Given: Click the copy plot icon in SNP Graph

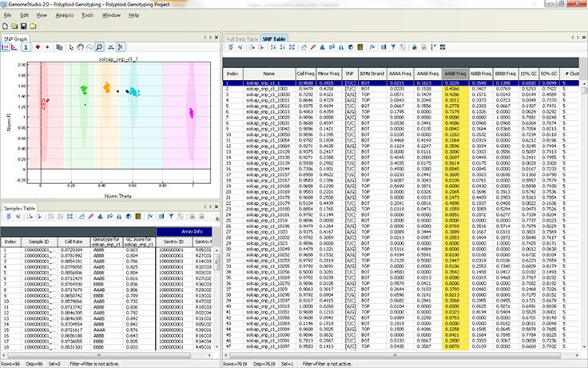Looking at the screenshot, I should click(58, 47).
